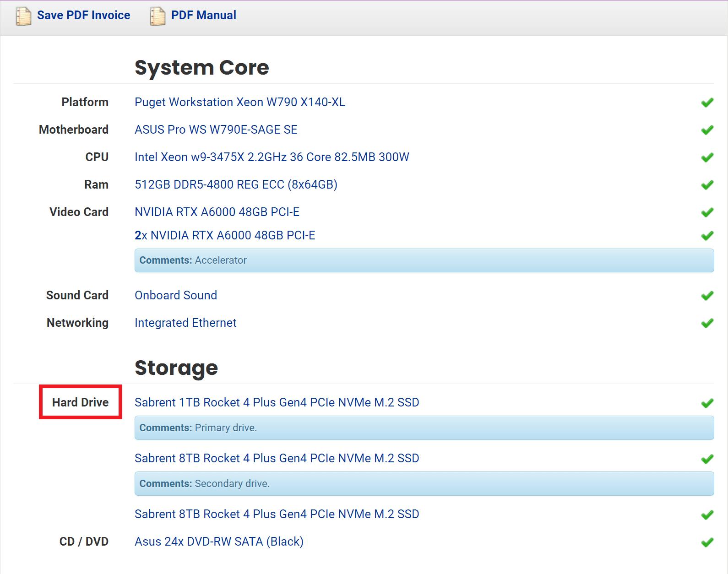Open the Save PDF Invoice link
The width and height of the screenshot is (728, 574).
coord(83,15)
